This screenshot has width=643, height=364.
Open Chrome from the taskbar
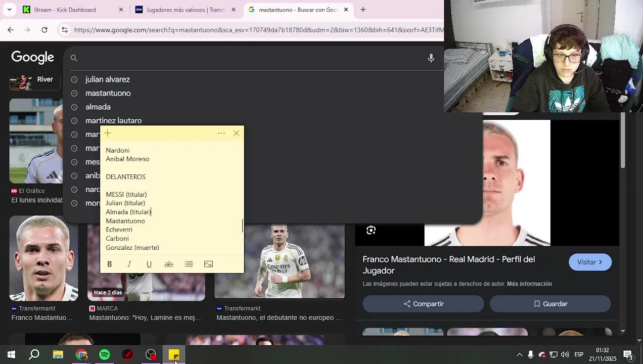(81, 355)
